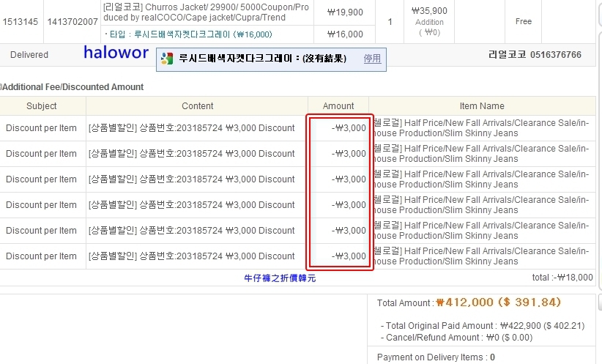Select order number 1413702007
This screenshot has height=364, width=602.
tap(73, 22)
